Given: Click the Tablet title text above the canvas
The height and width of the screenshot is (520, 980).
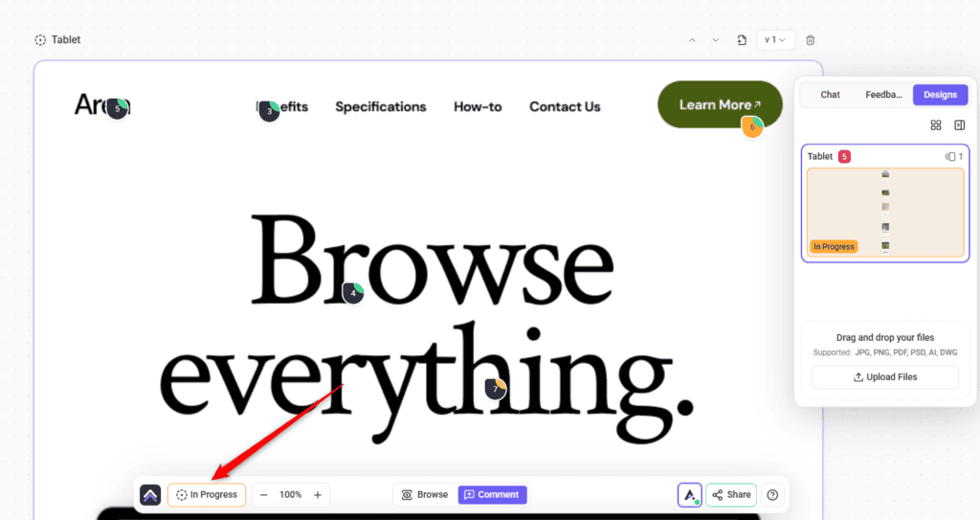Looking at the screenshot, I should (x=66, y=40).
